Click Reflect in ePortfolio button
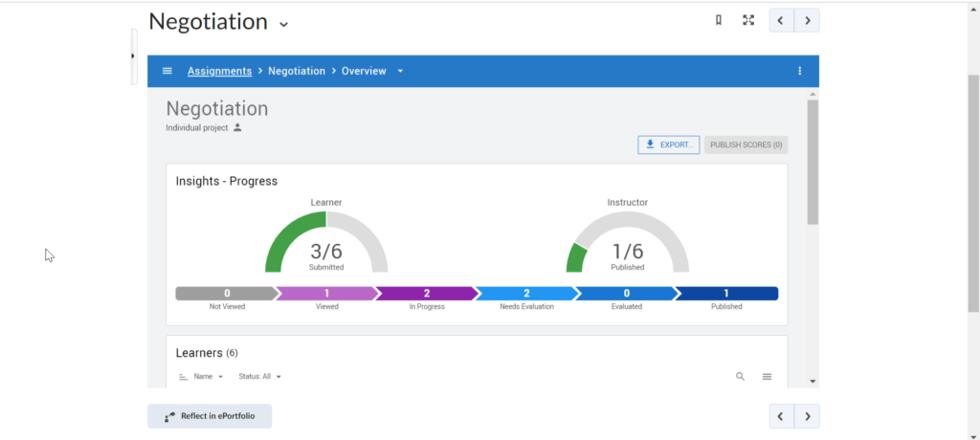Screen dimensions: 980x440 tap(210, 416)
